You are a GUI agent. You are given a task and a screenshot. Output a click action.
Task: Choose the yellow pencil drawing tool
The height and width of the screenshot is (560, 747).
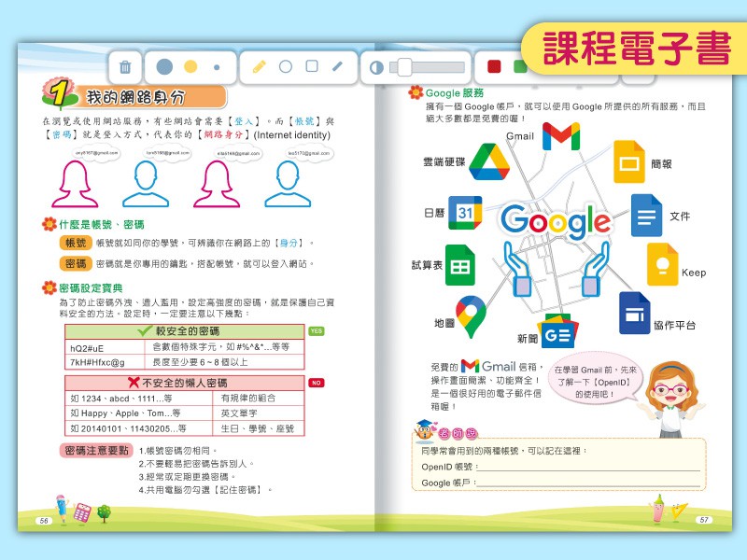click(260, 67)
